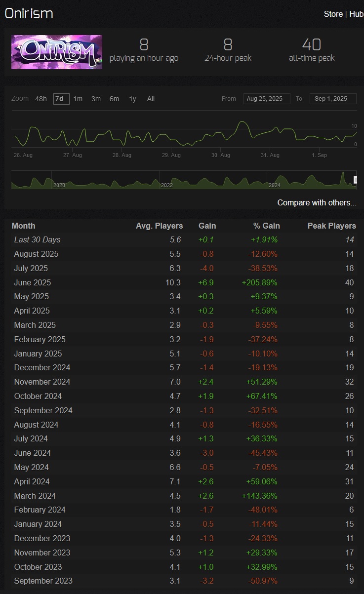Image resolution: width=364 pixels, height=594 pixels.
Task: Click the +51.29% gain value
Action: 261,382
